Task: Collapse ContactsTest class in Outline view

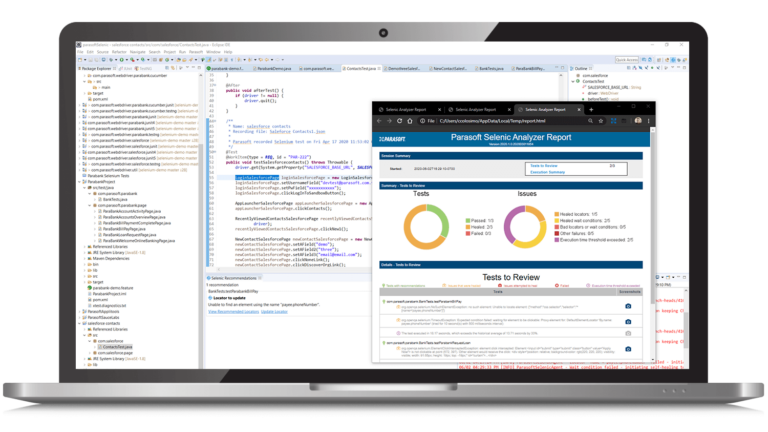Action: pos(573,81)
